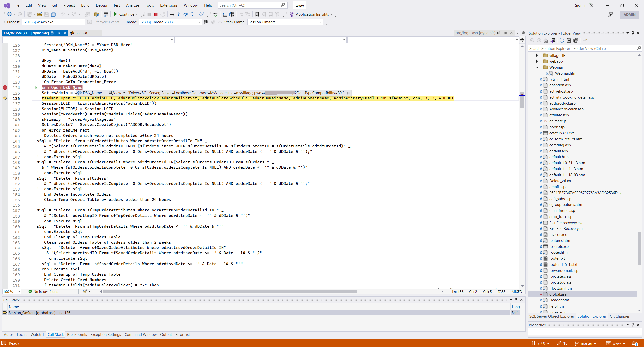Image resolution: width=644 pixels, height=347 pixels.
Task: Open the Stack Frame dropdown
Action: pos(320,22)
